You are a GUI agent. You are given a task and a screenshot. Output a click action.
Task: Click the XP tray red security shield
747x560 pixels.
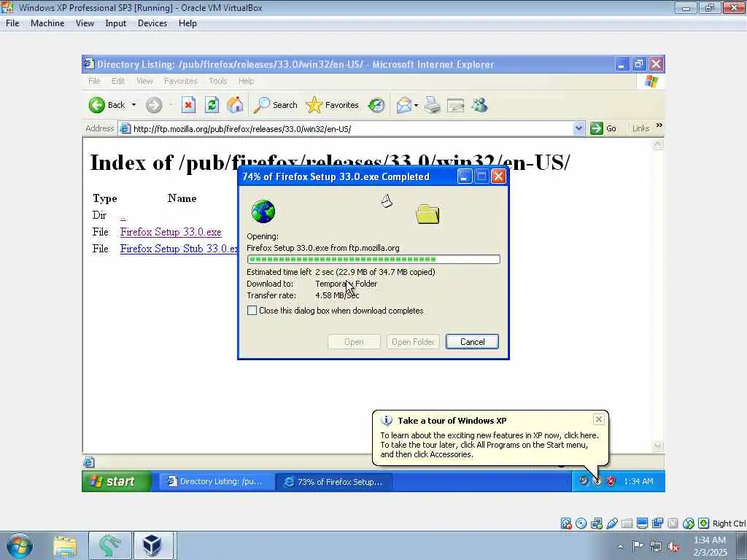click(611, 481)
